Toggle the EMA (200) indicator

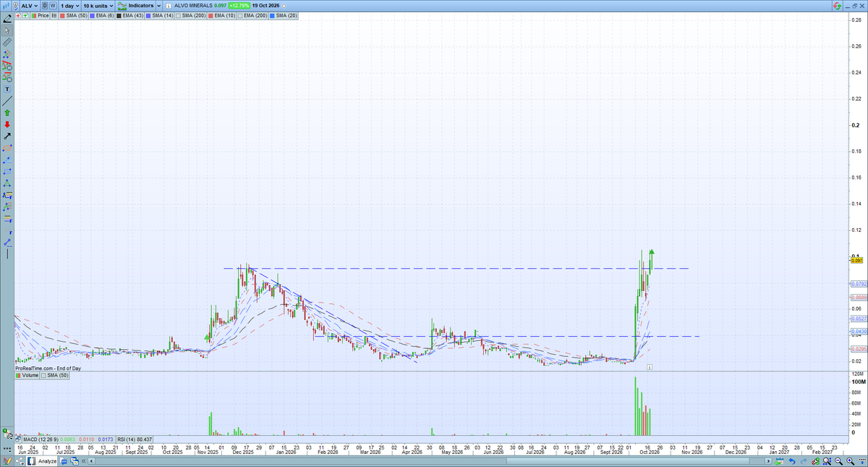252,15
